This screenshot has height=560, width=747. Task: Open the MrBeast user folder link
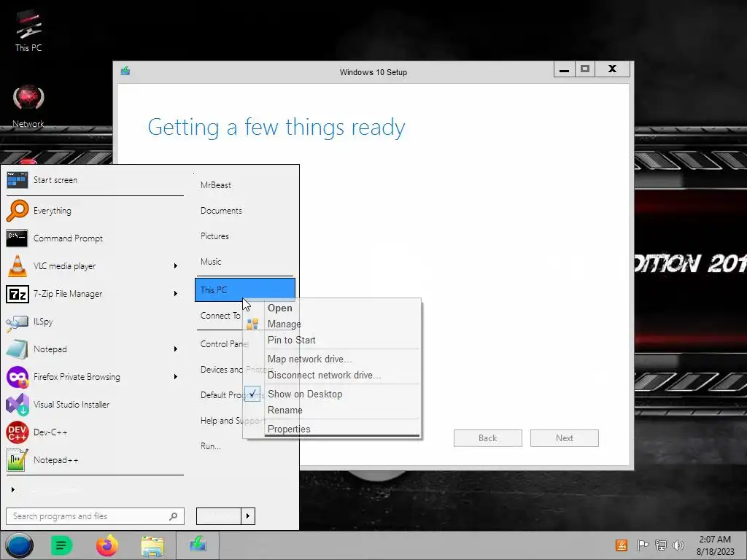tap(216, 185)
